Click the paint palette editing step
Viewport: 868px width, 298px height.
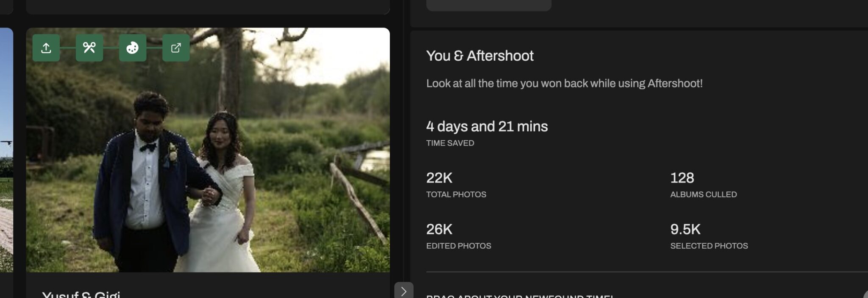132,48
